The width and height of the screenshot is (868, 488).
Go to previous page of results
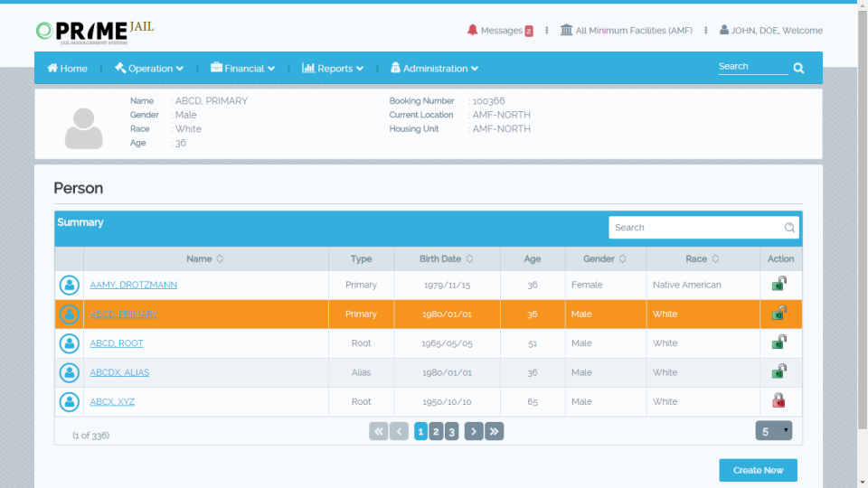pos(399,432)
